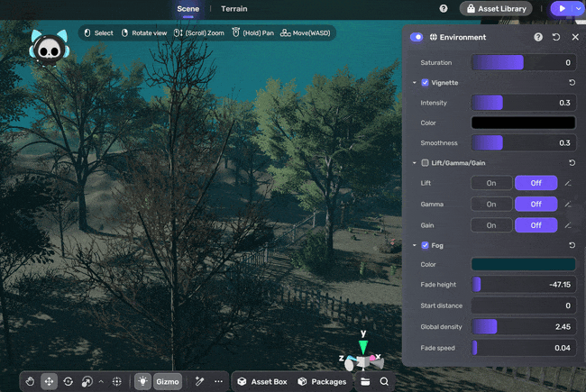586x392 pixels.
Task: Select the hand pan tool in bottom toolbar
Action: pyautogui.click(x=30, y=381)
